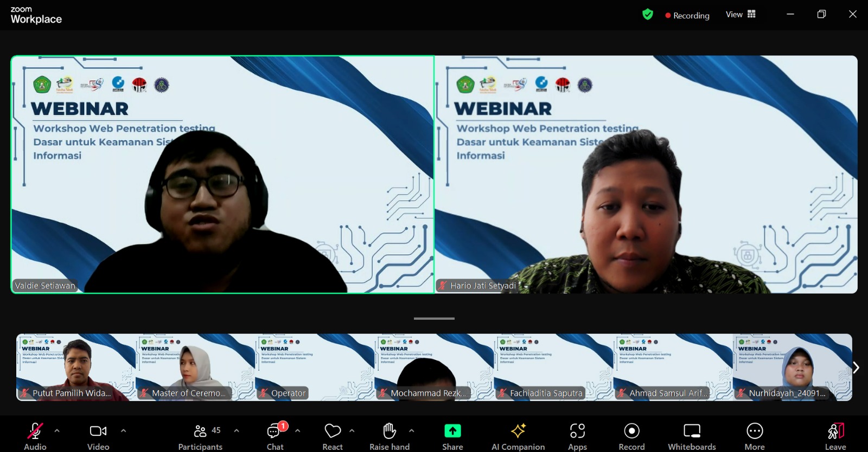Click the green encryption shield icon
This screenshot has width=868, height=452.
point(648,15)
